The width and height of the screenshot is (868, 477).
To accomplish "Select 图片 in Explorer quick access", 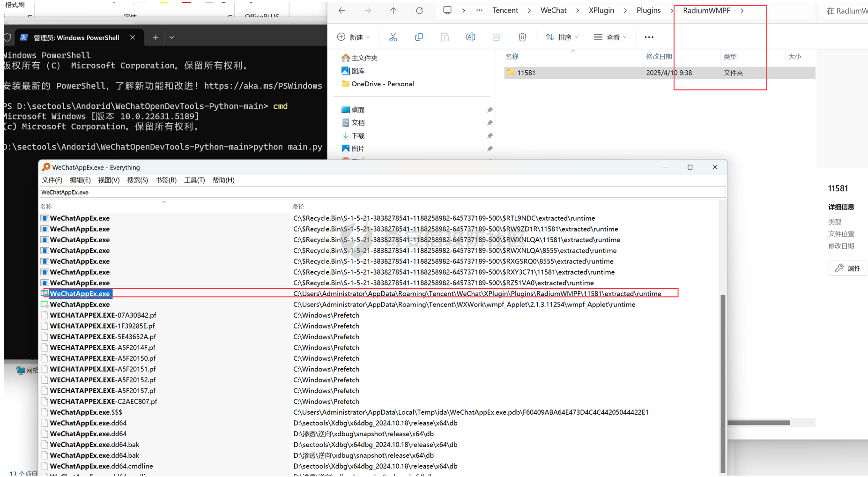I will tap(353, 148).
